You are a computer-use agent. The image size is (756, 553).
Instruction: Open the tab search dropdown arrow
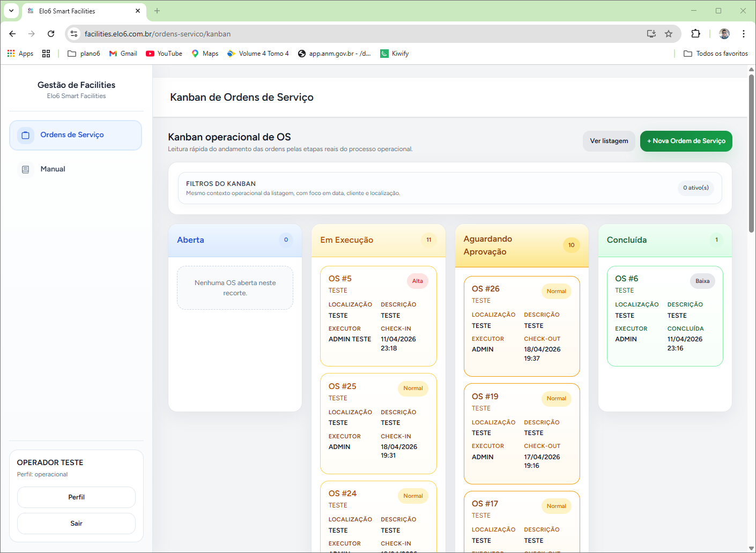tap(11, 11)
